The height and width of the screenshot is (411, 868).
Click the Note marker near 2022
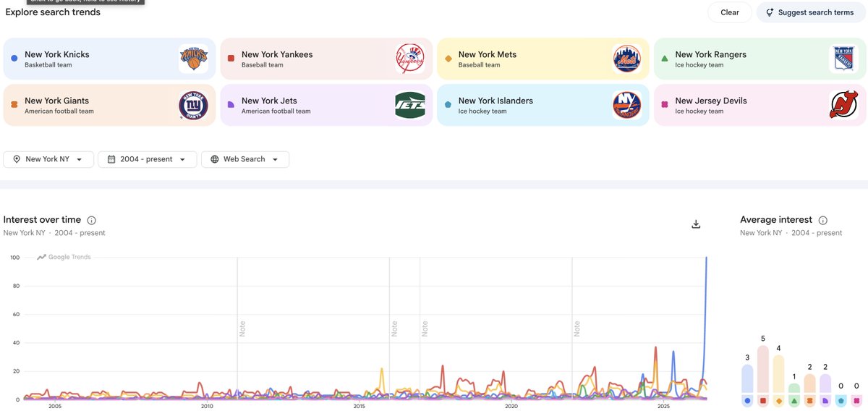[x=577, y=329]
